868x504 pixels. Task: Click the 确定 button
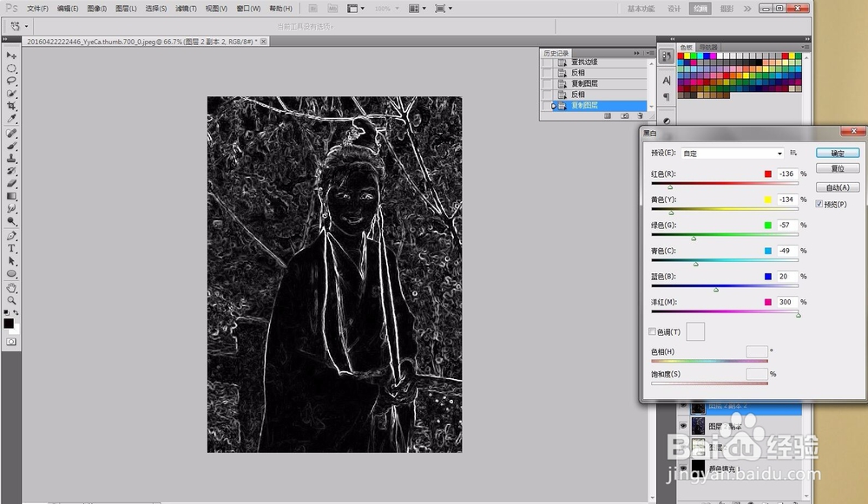pos(838,154)
